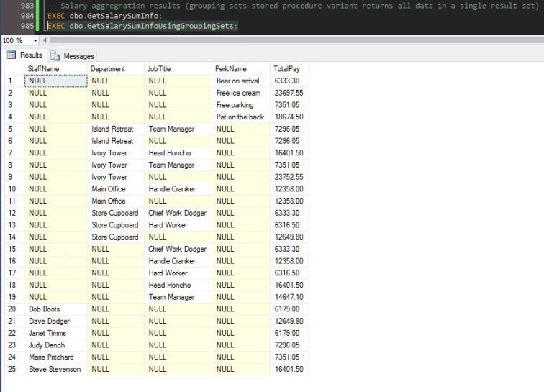Image resolution: width=544 pixels, height=392 pixels.
Task: Click the Messages tab document icon
Action: point(55,56)
